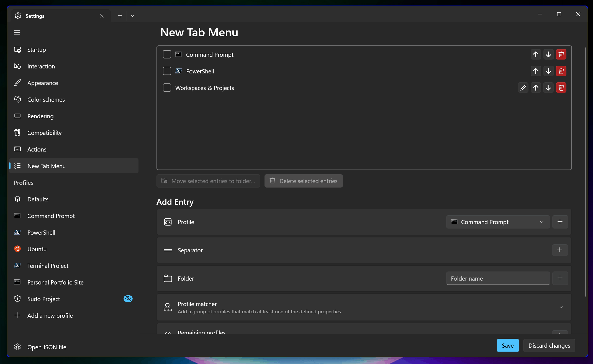The height and width of the screenshot is (364, 593).
Task: Check the Command Prompt entry checkbox
Action: tap(167, 54)
